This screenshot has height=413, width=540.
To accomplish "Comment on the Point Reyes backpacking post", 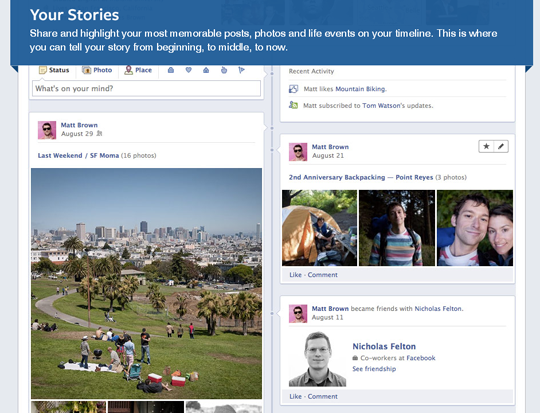I will pyautogui.click(x=322, y=275).
